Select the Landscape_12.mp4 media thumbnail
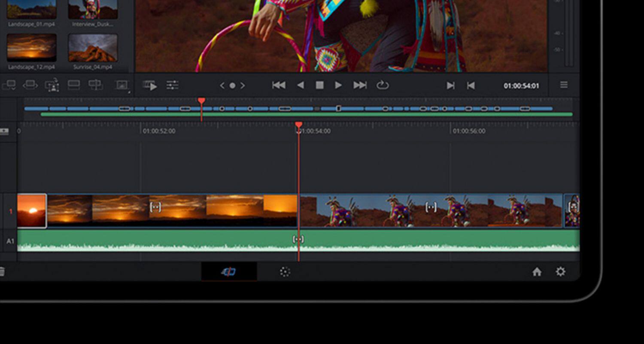 pyautogui.click(x=31, y=48)
